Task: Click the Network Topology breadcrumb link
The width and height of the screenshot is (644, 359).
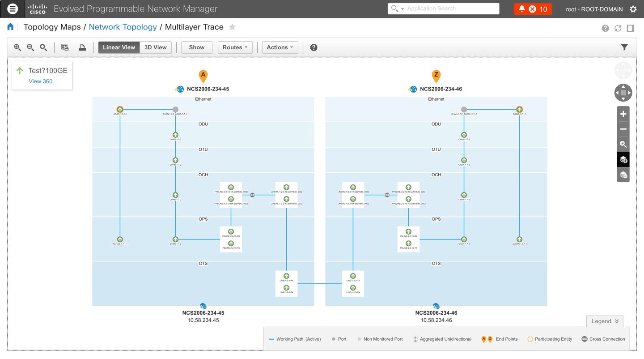Action: point(123,27)
